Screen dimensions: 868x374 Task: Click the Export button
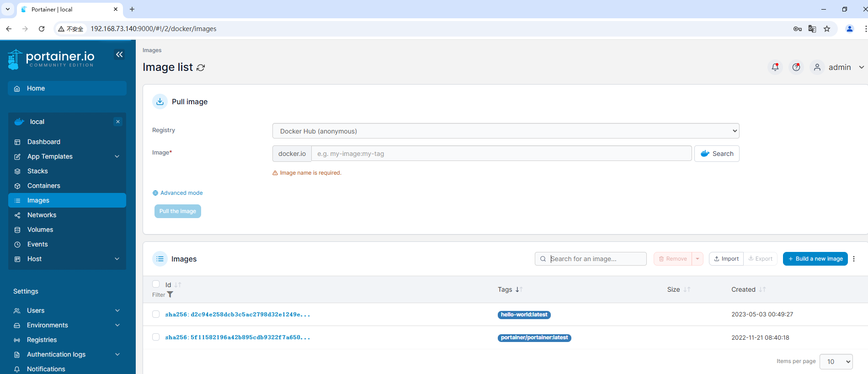pos(761,259)
